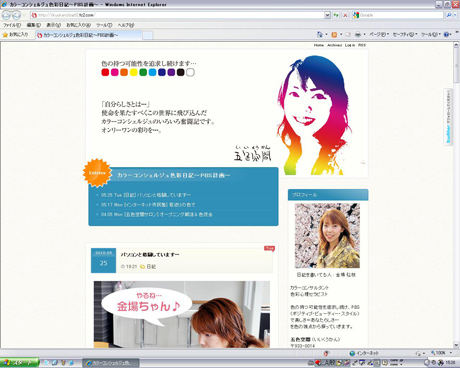Click the clock icon beside 19:21
Image resolution: width=460 pixels, height=368 pixels.
point(122,267)
